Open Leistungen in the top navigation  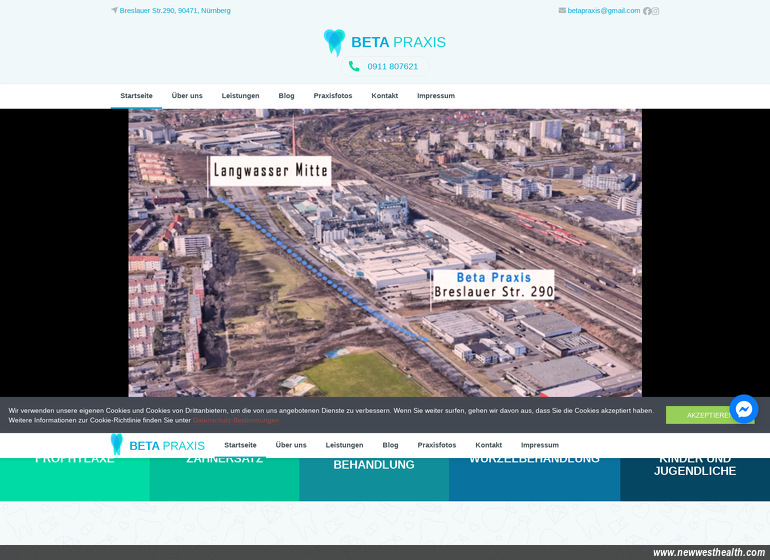[x=240, y=96]
